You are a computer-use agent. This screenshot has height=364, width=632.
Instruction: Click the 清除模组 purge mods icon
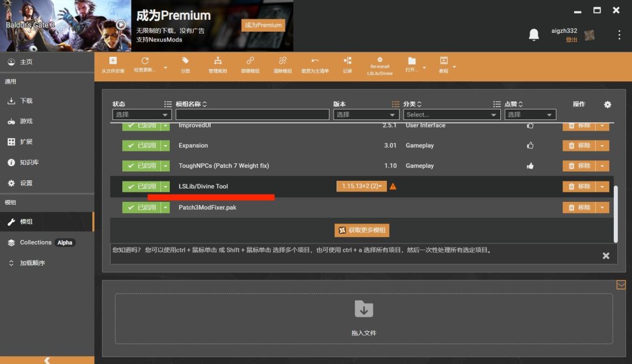(283, 61)
